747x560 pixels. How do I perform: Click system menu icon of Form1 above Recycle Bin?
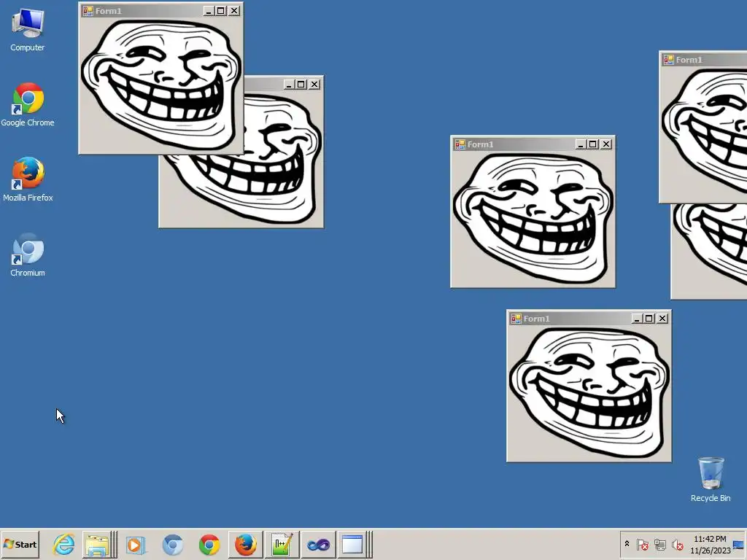[x=516, y=318]
